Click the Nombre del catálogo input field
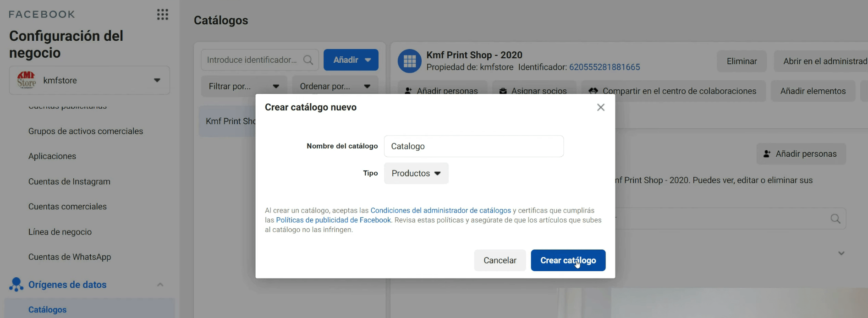This screenshot has height=318, width=868. [x=474, y=146]
